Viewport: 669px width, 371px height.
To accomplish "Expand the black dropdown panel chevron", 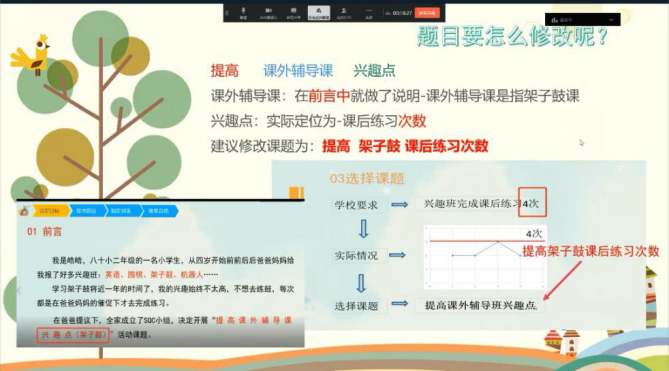I will pos(611,20).
